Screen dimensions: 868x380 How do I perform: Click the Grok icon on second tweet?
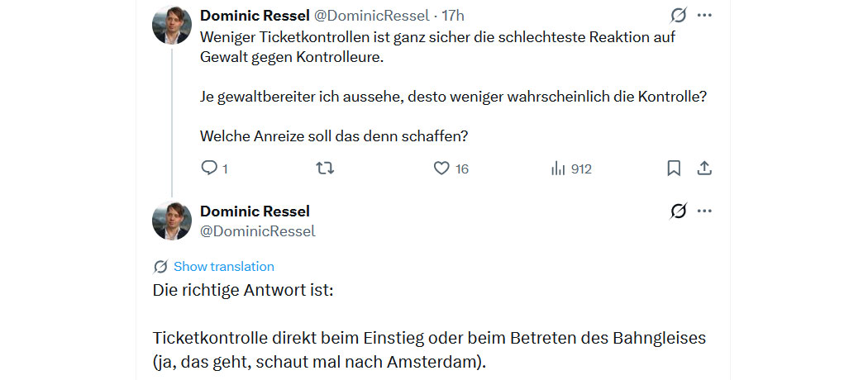pyautogui.click(x=678, y=211)
